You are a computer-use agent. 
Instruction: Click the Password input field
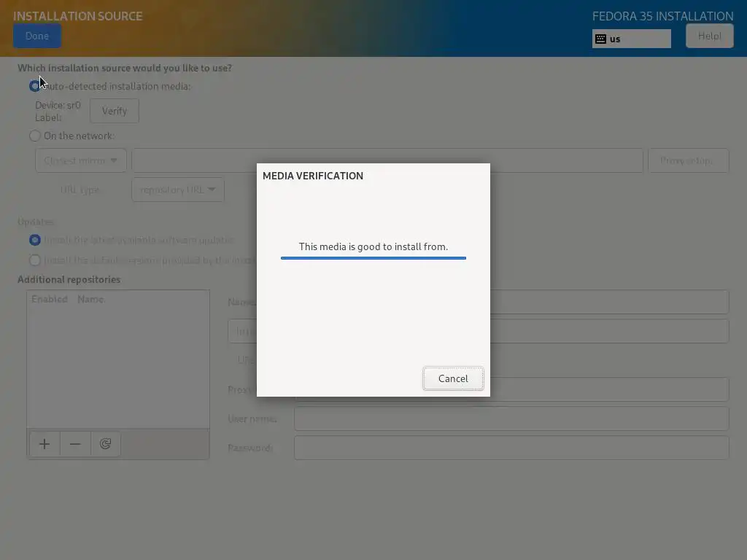coord(511,448)
